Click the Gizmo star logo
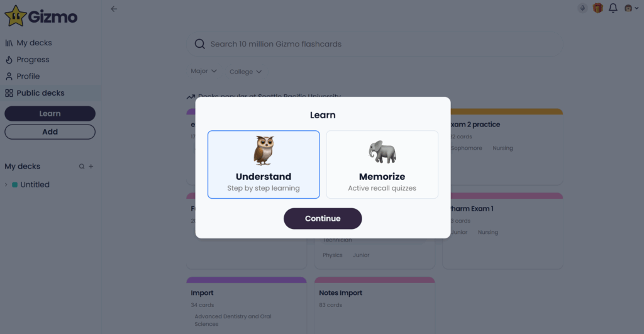This screenshot has width=644, height=334. tap(15, 16)
